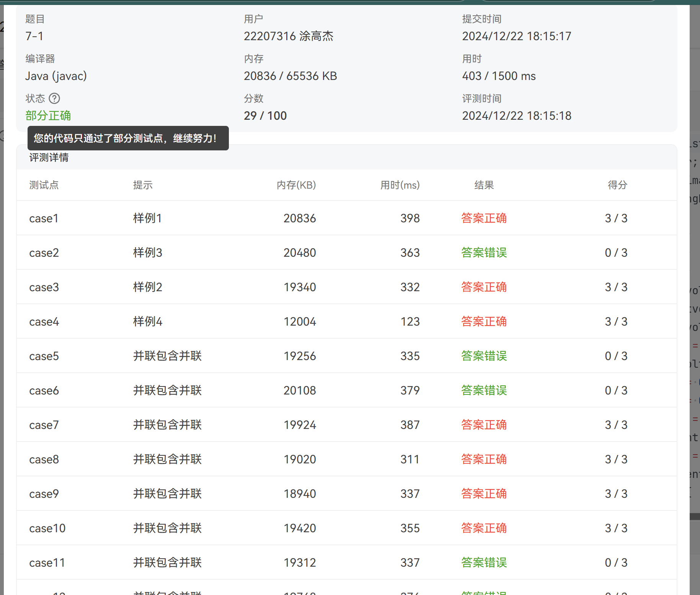The width and height of the screenshot is (700, 595).
Task: Click the 内存(KB) column header
Action: (296, 185)
